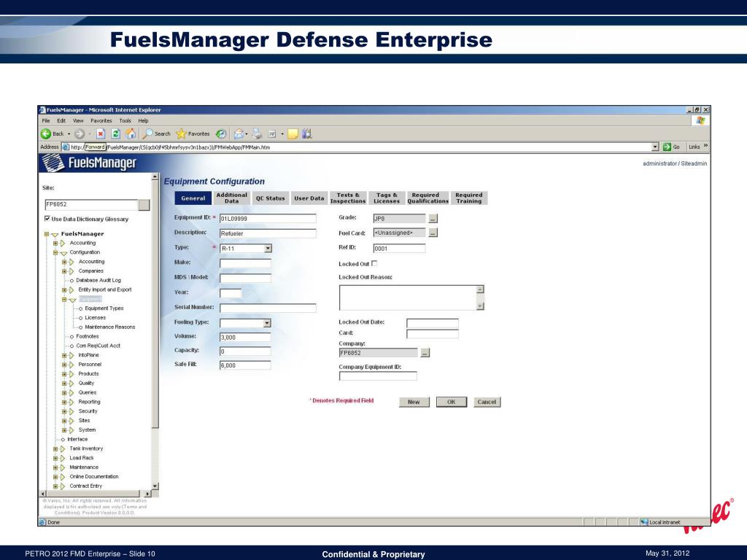Click the Home icon in toolbar
The image size is (747, 560).
pyautogui.click(x=131, y=134)
